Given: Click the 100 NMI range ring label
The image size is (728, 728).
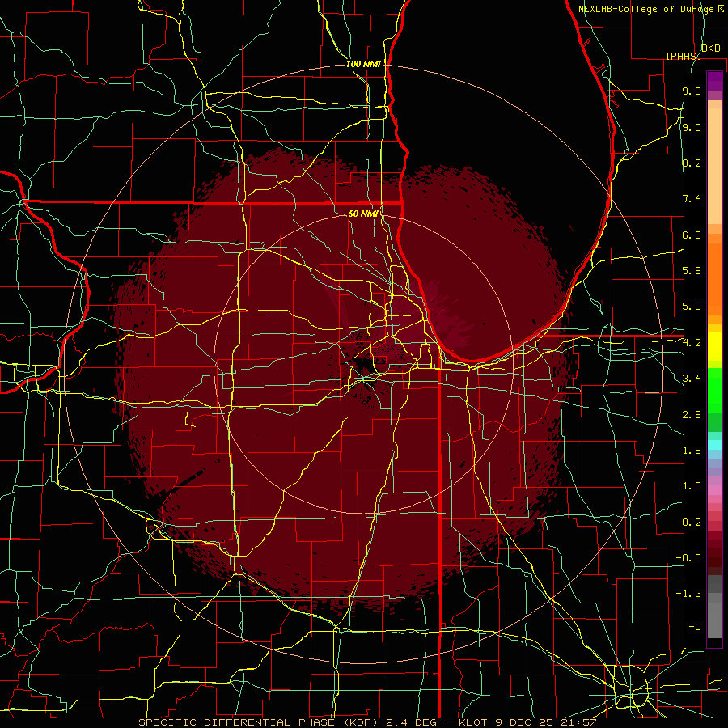Looking at the screenshot, I should coord(363,64).
